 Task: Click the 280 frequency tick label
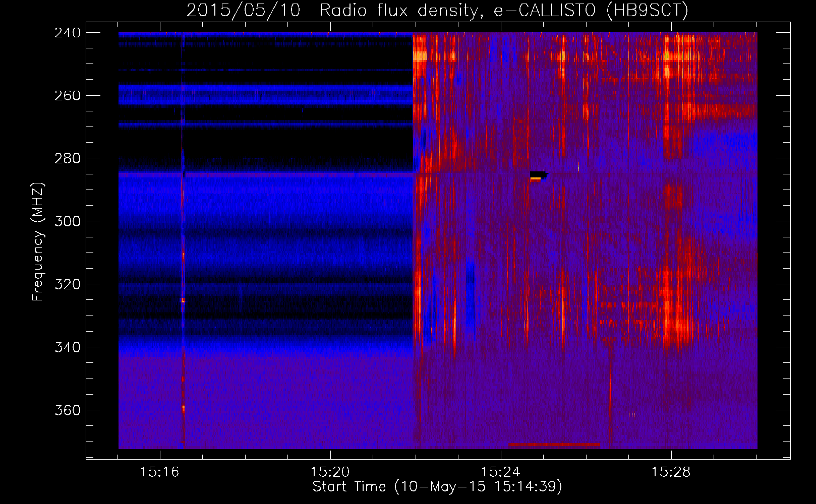pos(68,159)
